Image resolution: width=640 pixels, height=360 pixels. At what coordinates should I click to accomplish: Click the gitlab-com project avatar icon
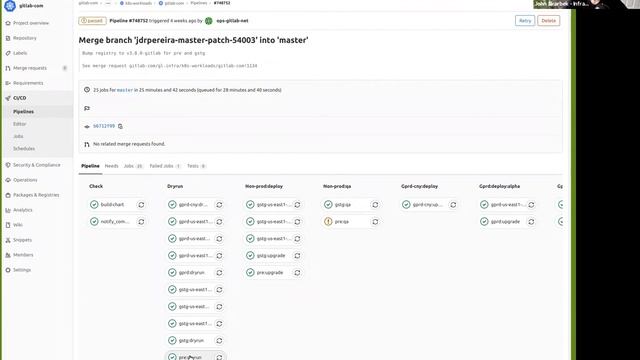tap(10, 6)
